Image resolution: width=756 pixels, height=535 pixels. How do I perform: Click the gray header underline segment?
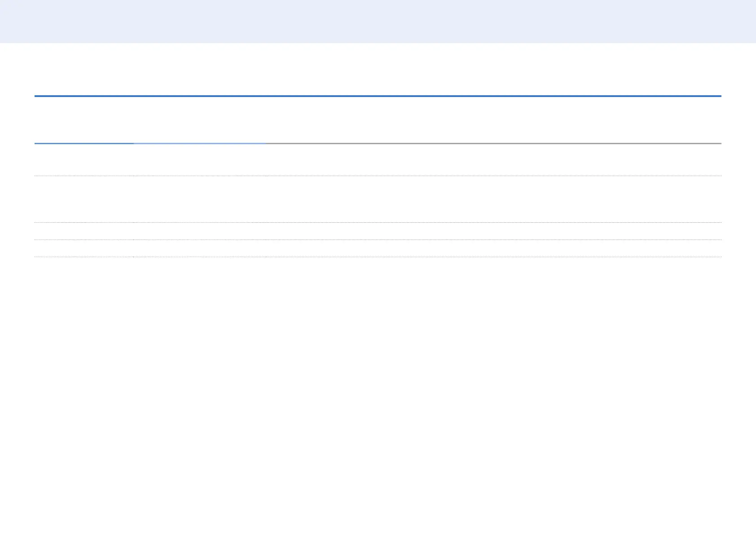493,143
